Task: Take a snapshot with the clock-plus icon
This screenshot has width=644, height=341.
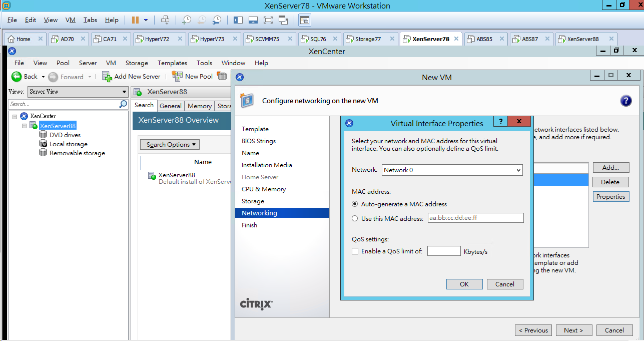Action: pyautogui.click(x=186, y=20)
